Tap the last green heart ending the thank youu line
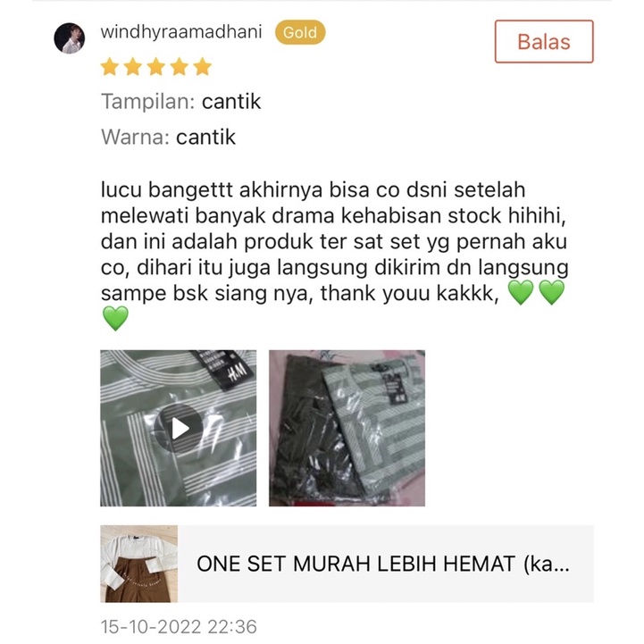Screen dimensions: 644x644 click(552, 292)
